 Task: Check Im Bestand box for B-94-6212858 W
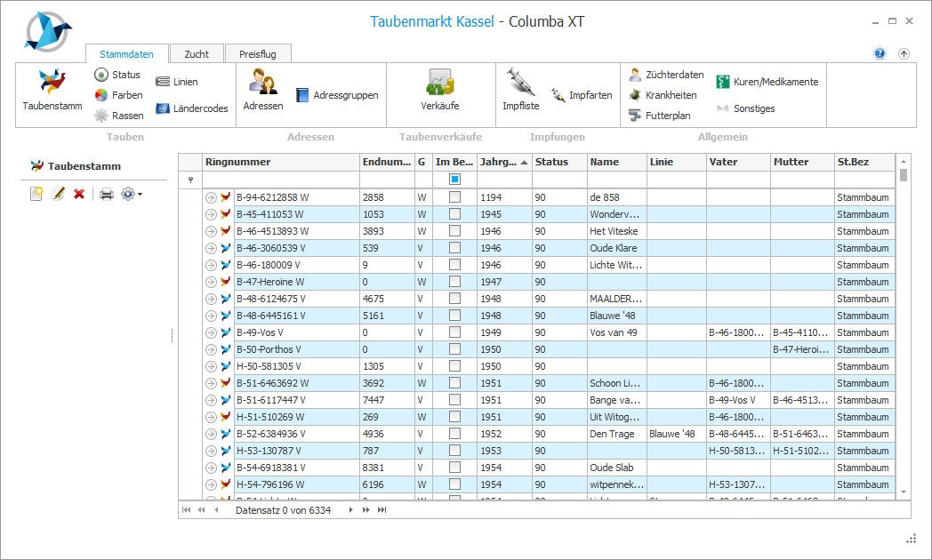pyautogui.click(x=454, y=197)
